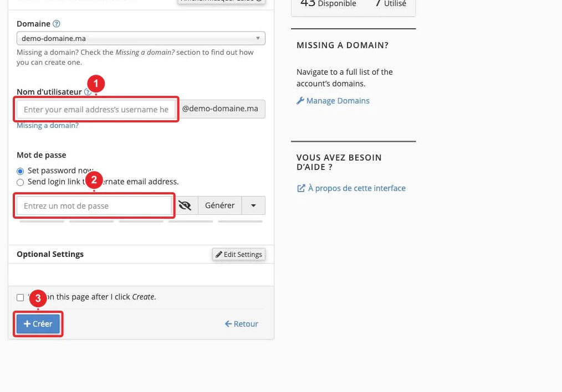
Task: Click the MISSING A DOMAIN? heading
Action: [x=343, y=45]
